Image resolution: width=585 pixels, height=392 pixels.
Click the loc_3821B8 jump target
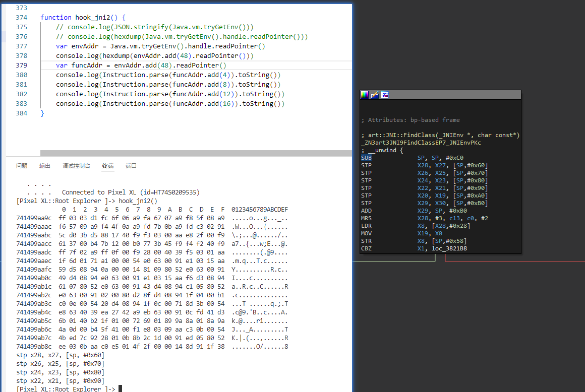449,248
